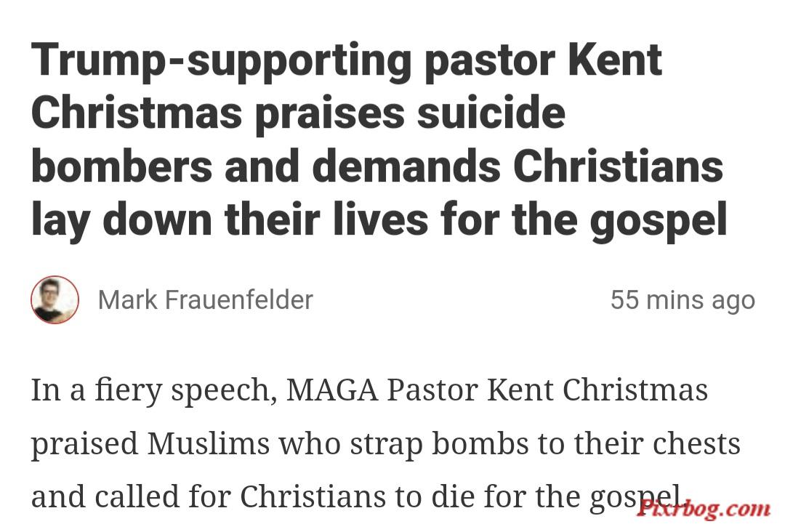Screen dimensions: 785x532
Task: Click the word 'MAGA' in the article body
Action: click(331, 390)
